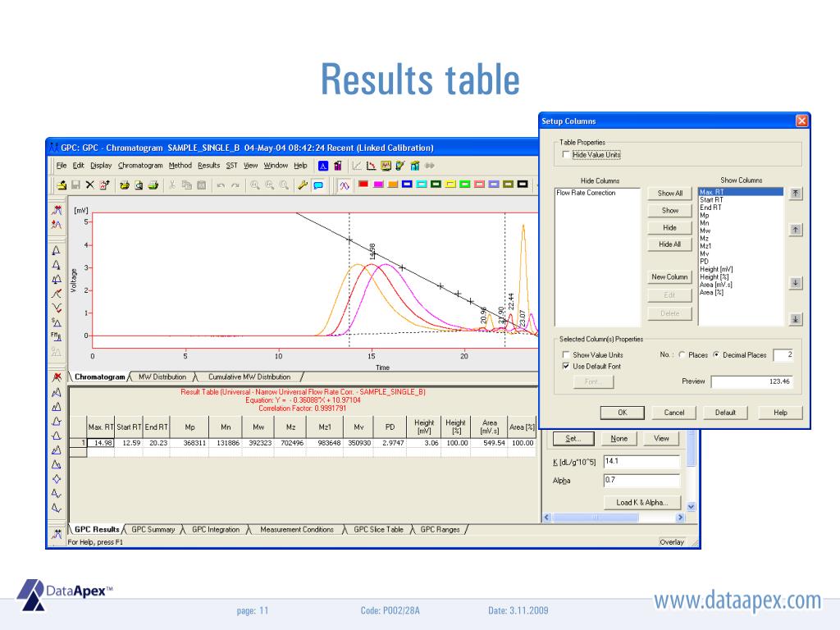Click the FM peak sidebar icon

point(57,336)
